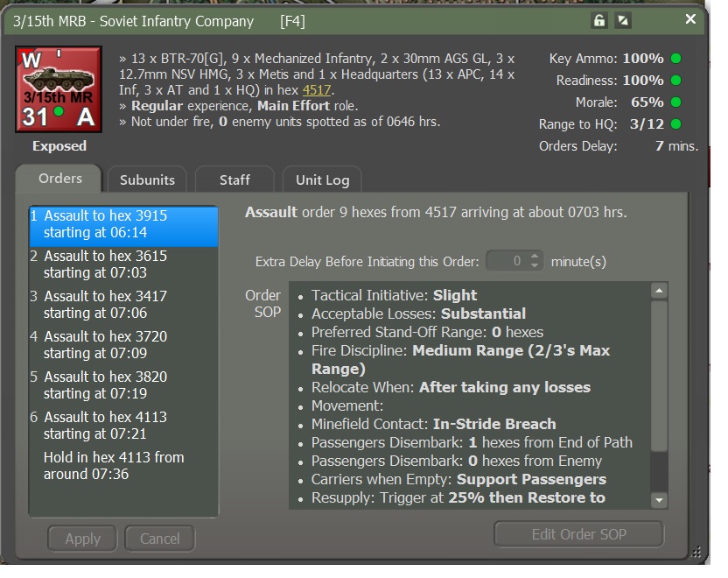
Task: Select order 1 Assault to hex 3915
Action: pyautogui.click(x=123, y=226)
